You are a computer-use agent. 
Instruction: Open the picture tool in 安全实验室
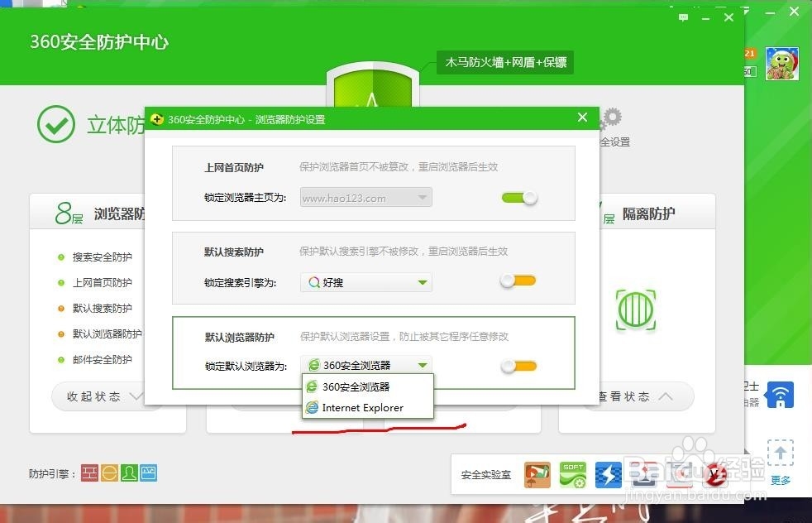tap(537, 475)
